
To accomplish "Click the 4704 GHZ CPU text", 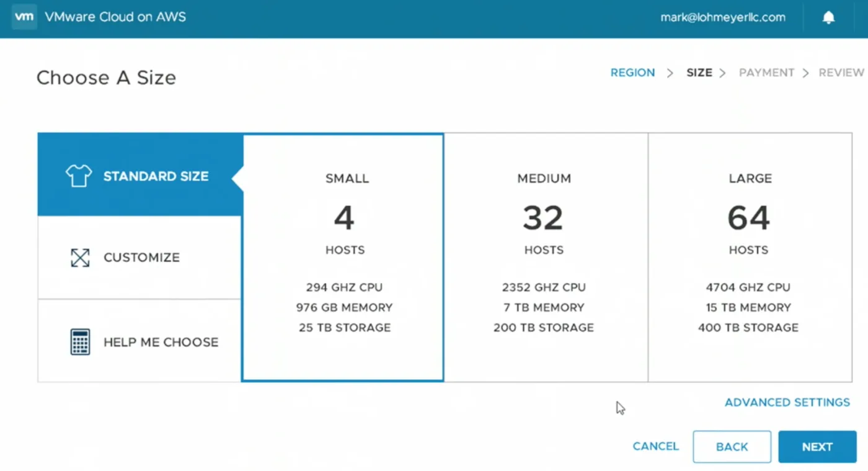I will pos(748,287).
